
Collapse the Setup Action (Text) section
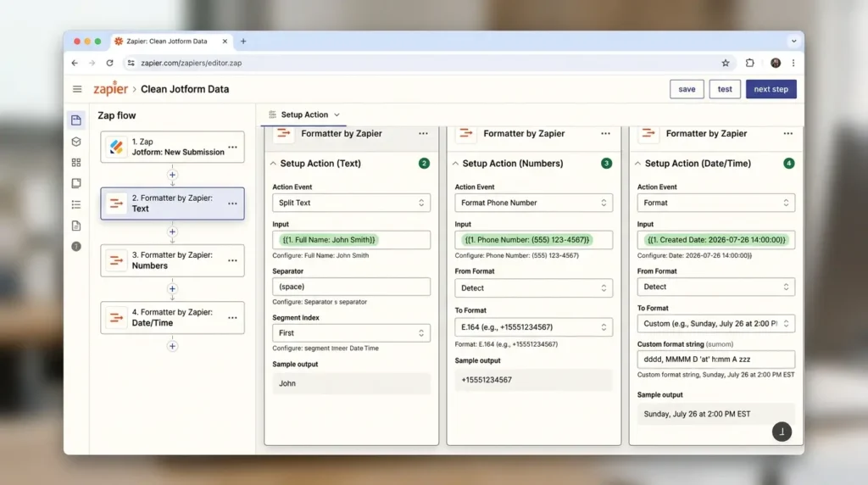click(x=273, y=164)
